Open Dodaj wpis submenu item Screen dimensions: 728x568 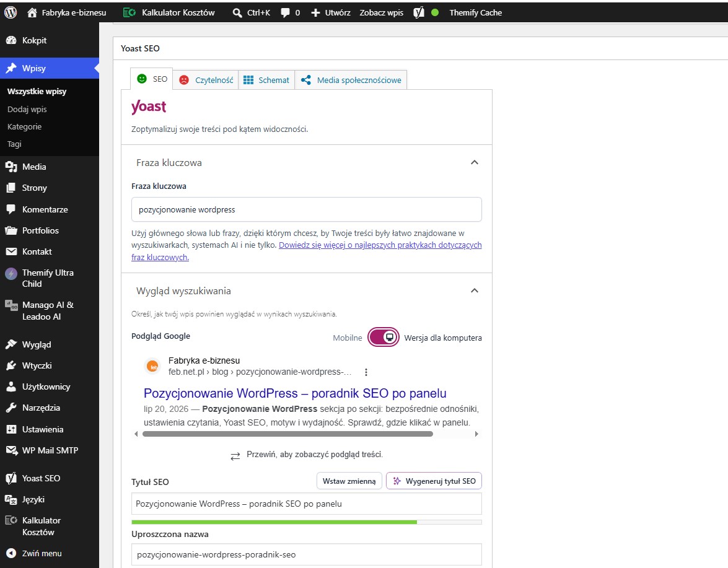point(27,110)
